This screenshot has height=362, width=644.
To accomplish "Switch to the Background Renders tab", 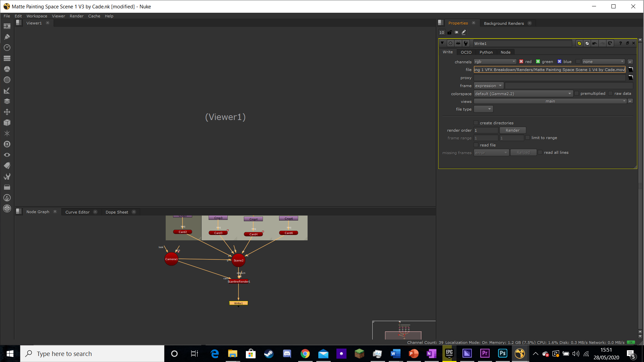I will pos(504,23).
